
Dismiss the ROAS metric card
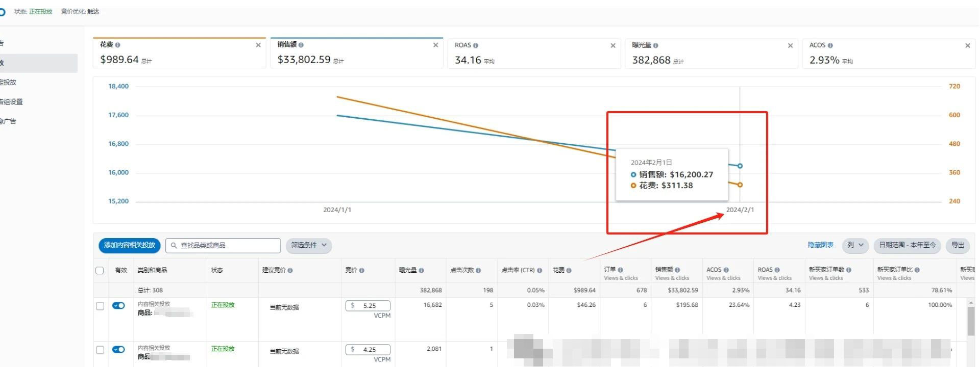[613, 46]
